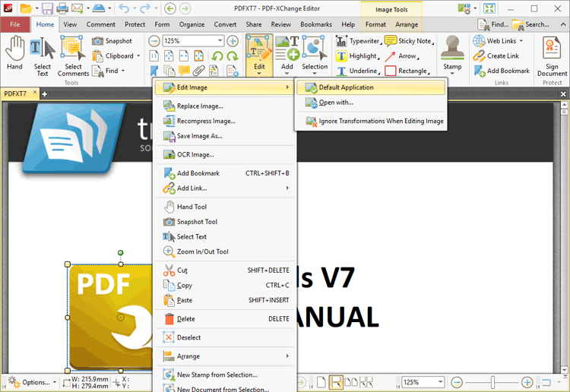
Task: Choose Delete from context menu
Action: pos(226,319)
